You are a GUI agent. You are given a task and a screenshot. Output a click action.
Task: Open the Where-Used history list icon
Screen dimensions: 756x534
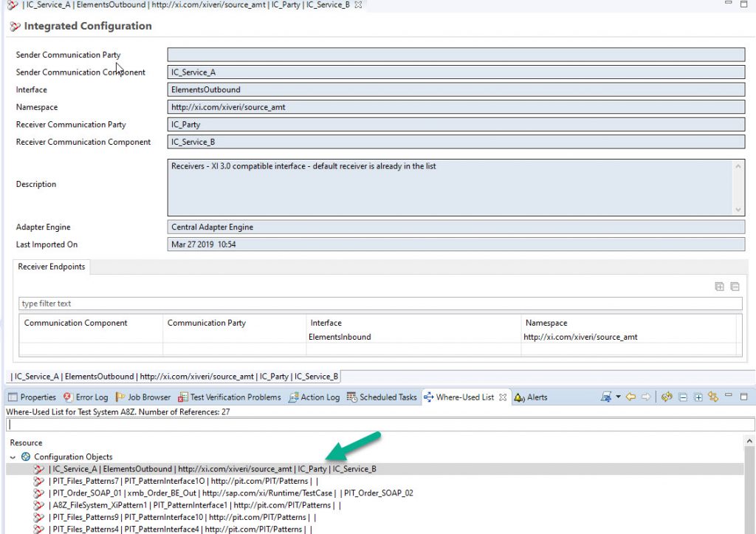tap(606, 397)
